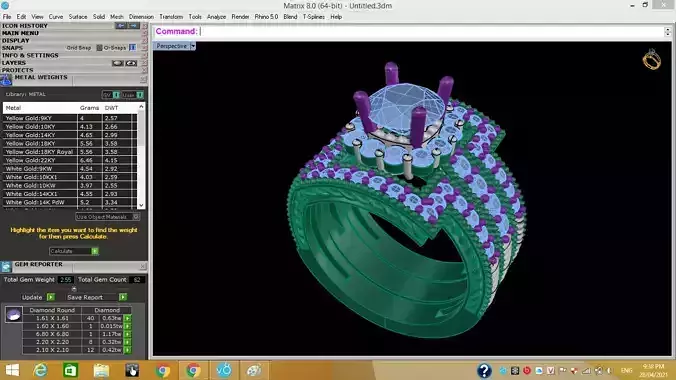Toggle the Sys library green button
Image resolution: width=676 pixels, height=380 pixels.
click(116, 95)
